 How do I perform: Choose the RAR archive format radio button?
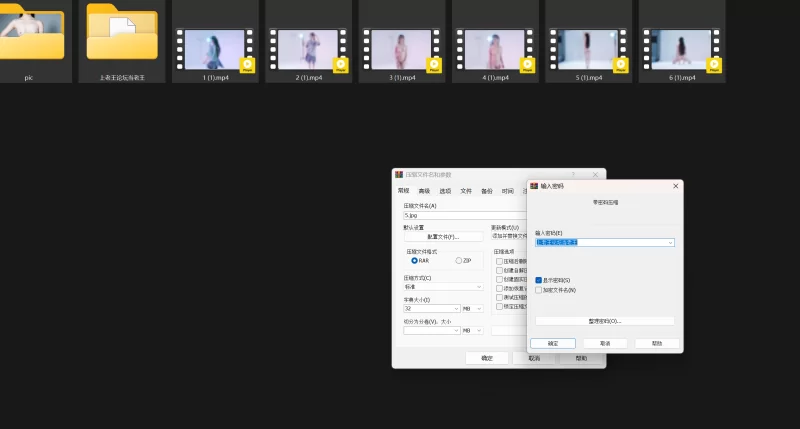click(x=415, y=260)
